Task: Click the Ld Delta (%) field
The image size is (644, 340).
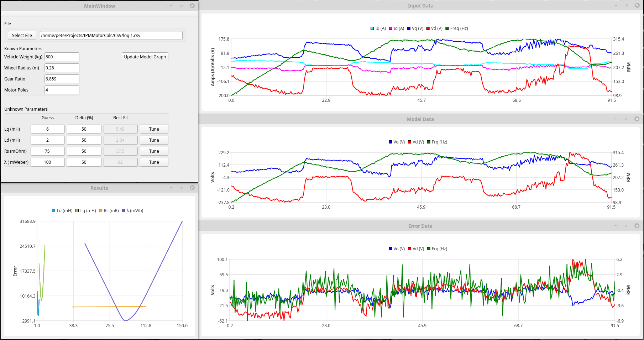Action: coord(84,140)
